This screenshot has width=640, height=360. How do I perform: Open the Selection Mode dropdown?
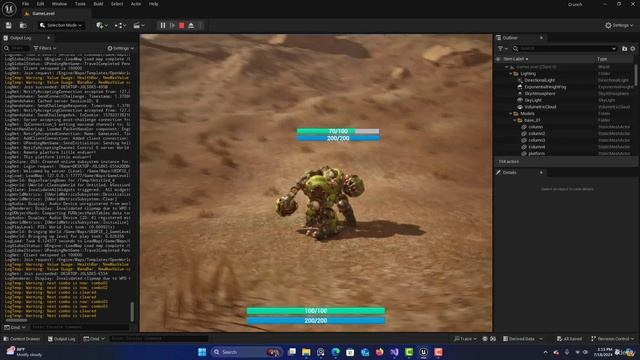61,25
